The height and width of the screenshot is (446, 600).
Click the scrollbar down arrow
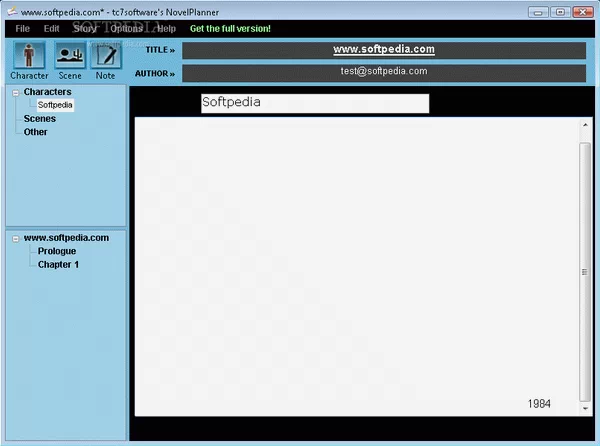(585, 409)
